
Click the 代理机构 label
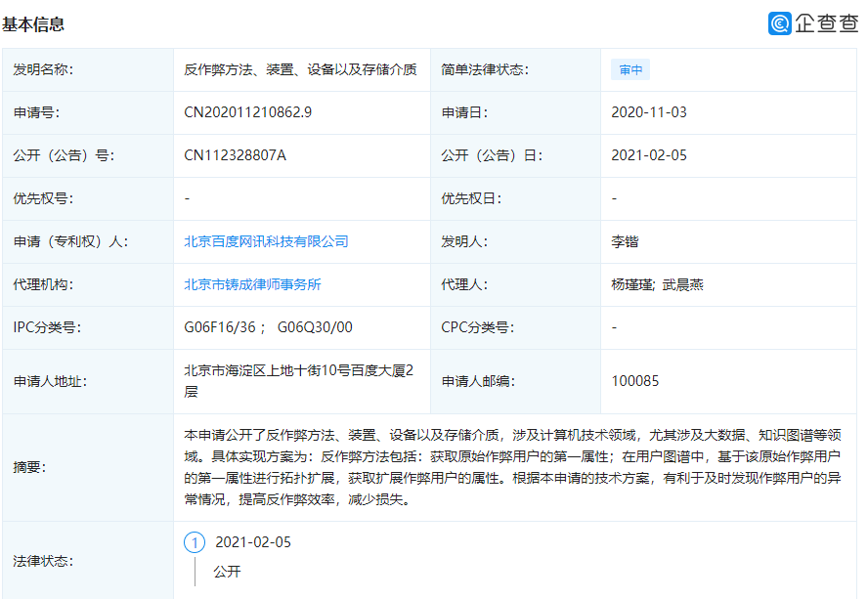(43, 285)
